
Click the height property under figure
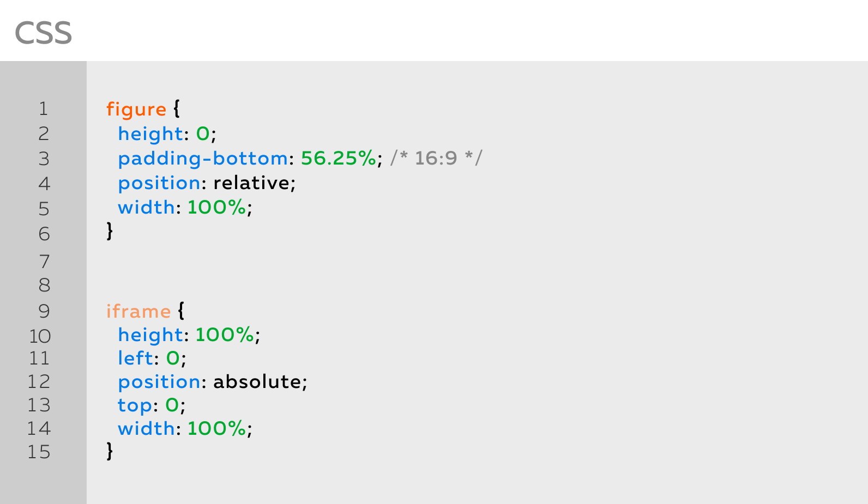pyautogui.click(x=150, y=133)
